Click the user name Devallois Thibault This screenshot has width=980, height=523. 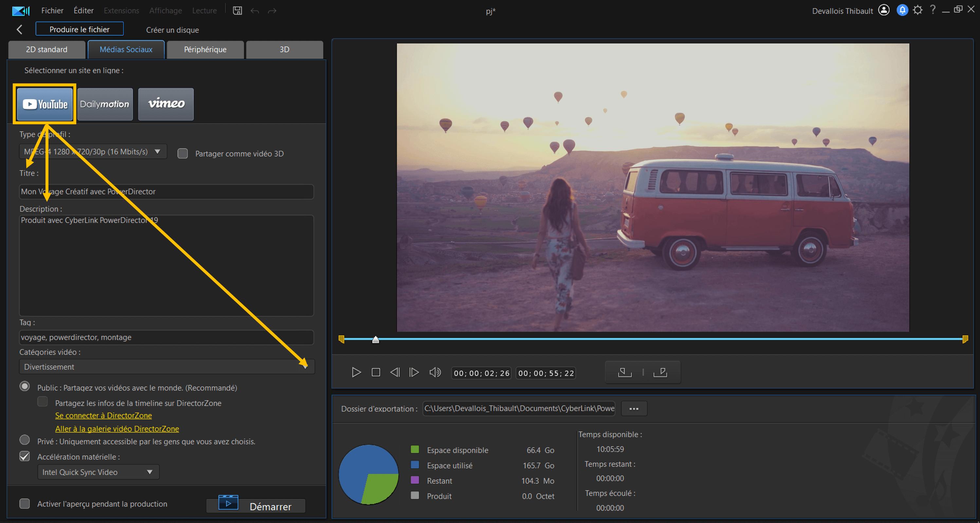842,11
